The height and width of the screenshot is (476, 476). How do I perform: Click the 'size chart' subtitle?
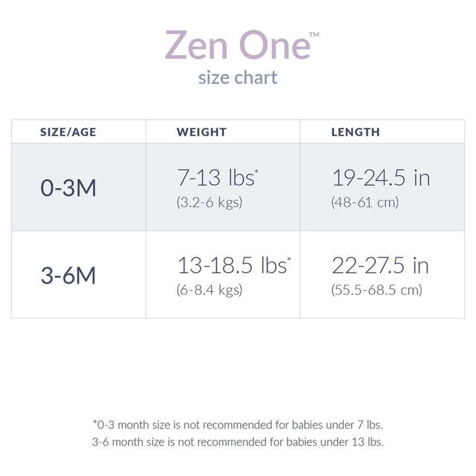[238, 77]
